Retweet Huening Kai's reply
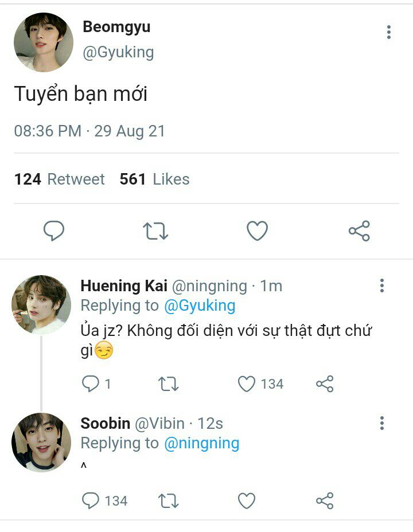The height and width of the screenshot is (532, 413). point(169,384)
